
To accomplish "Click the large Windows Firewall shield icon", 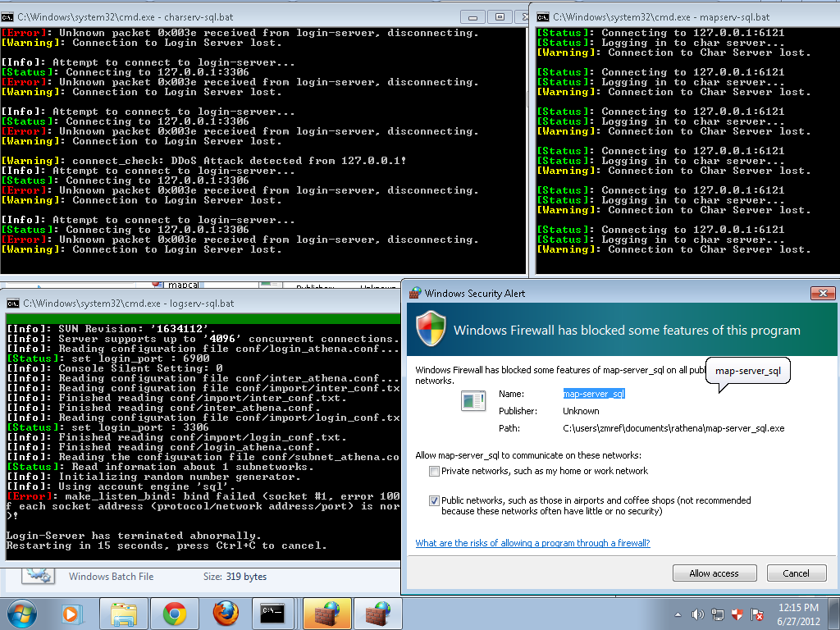I will [431, 328].
